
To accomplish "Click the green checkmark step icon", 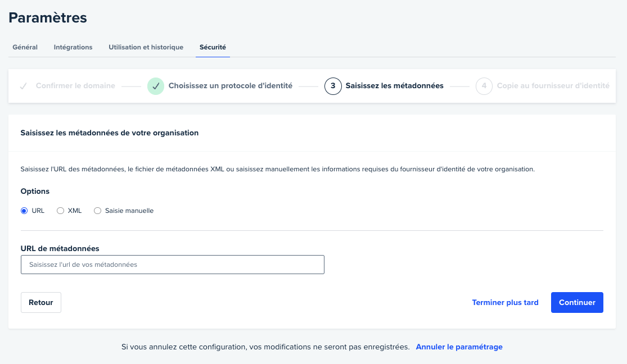I will coord(156,86).
